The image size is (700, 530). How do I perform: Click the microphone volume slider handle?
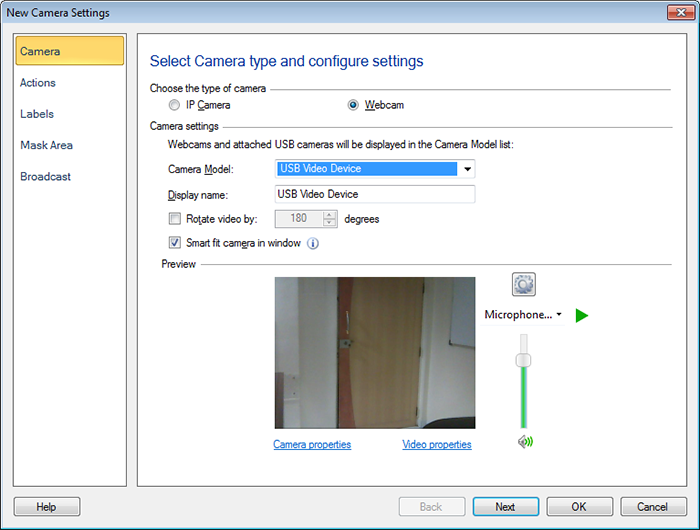[522, 360]
